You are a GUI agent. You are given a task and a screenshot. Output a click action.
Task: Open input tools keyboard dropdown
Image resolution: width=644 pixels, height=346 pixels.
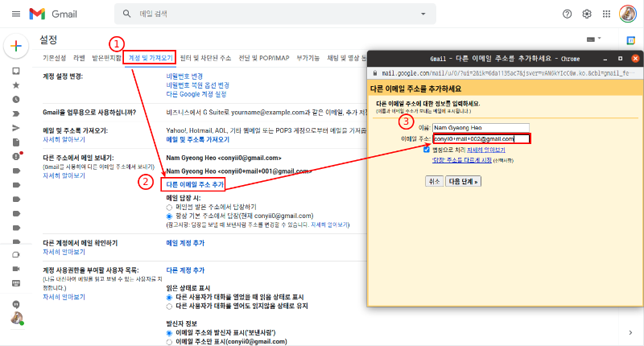coord(593,39)
